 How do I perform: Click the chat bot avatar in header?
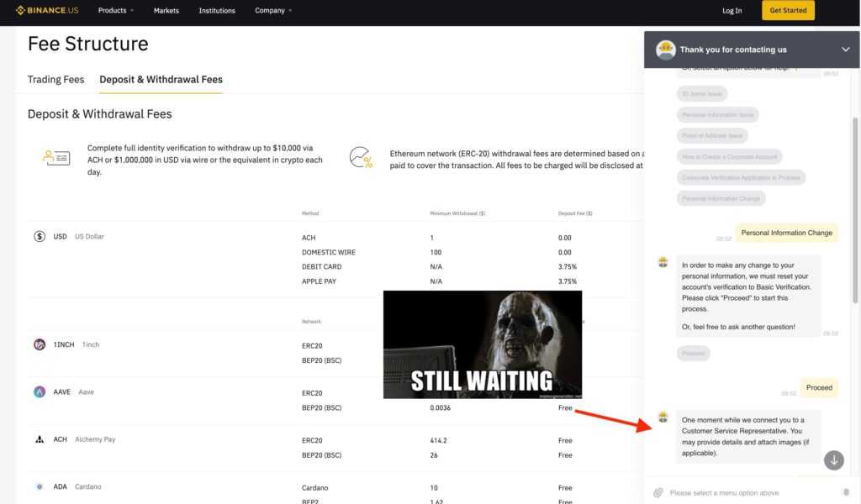(666, 50)
